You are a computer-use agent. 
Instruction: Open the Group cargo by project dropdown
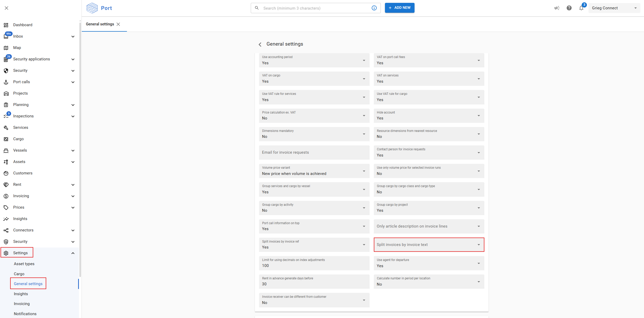[429, 208]
